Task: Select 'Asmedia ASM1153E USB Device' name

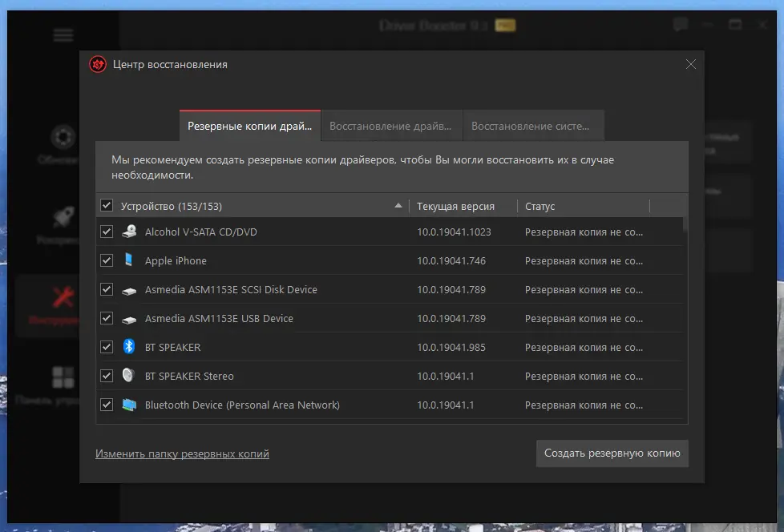Action: (x=219, y=319)
